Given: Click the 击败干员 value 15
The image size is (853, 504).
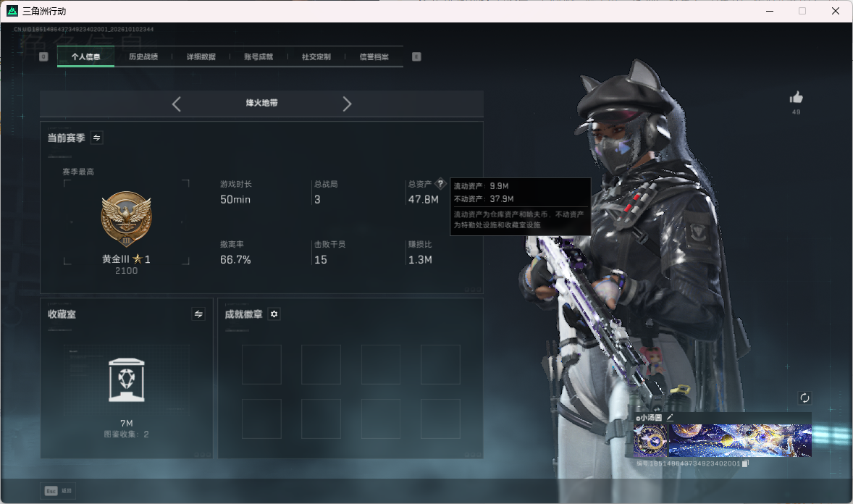Looking at the screenshot, I should (321, 260).
